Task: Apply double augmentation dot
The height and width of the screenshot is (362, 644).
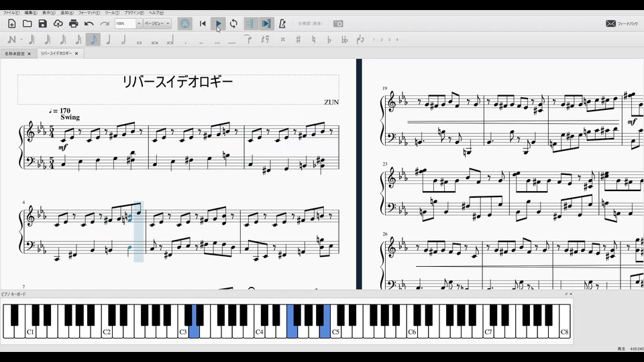Action: [201, 42]
